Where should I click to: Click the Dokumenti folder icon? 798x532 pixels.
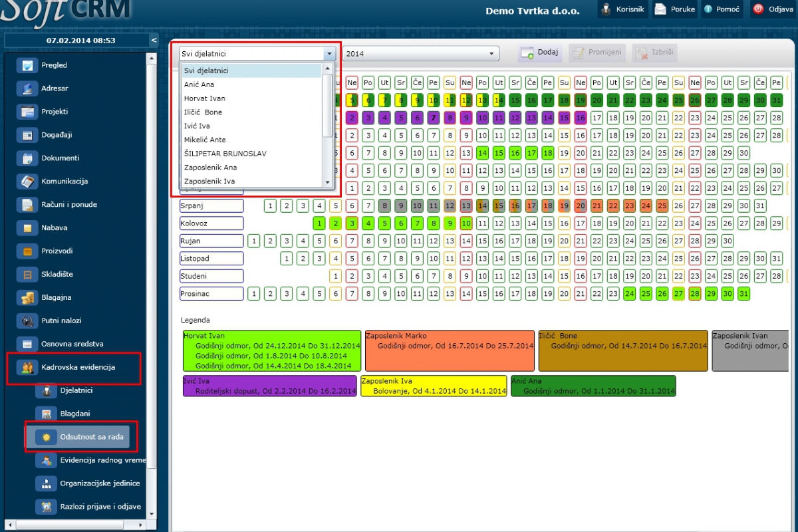[x=27, y=158]
